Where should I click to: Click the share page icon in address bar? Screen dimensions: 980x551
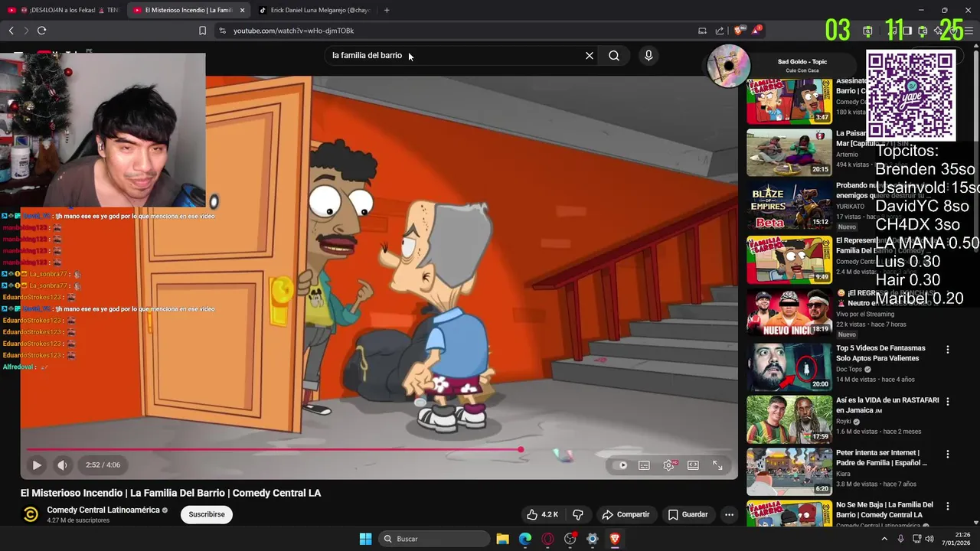point(720,31)
